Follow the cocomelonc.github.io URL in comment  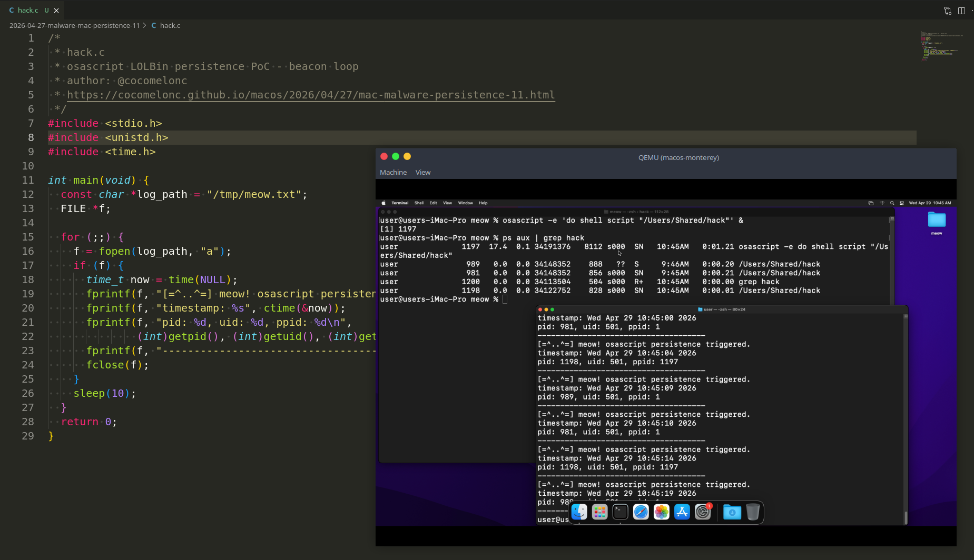[x=310, y=95]
